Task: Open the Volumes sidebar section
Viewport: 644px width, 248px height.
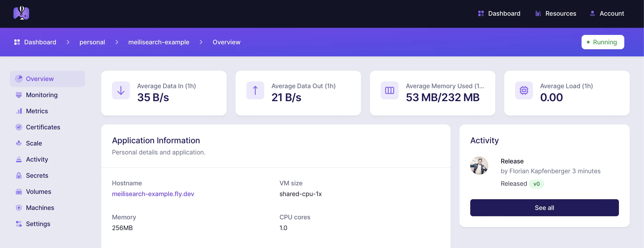Action: point(47,192)
